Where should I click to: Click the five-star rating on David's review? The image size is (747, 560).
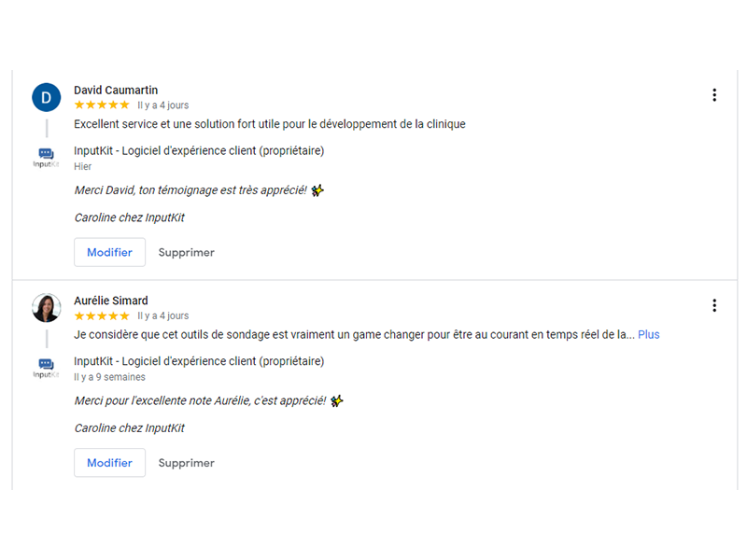click(x=102, y=105)
